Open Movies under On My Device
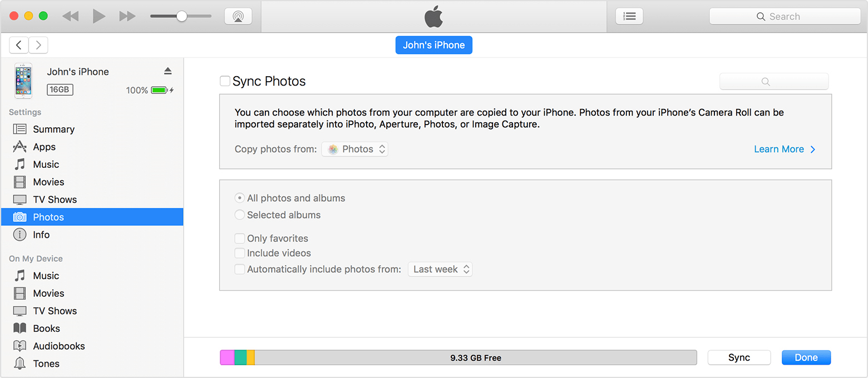 tap(92, 294)
